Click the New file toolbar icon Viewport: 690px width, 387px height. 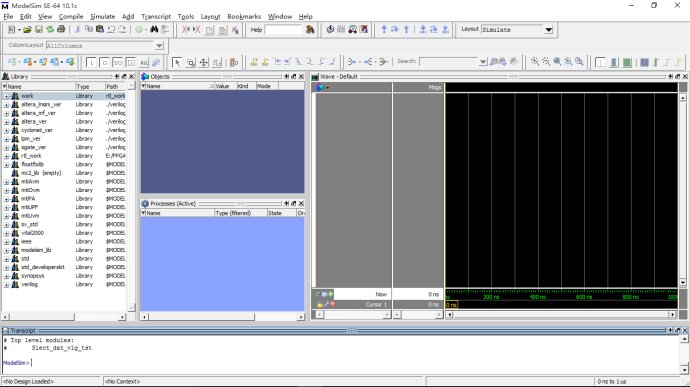[x=12, y=29]
